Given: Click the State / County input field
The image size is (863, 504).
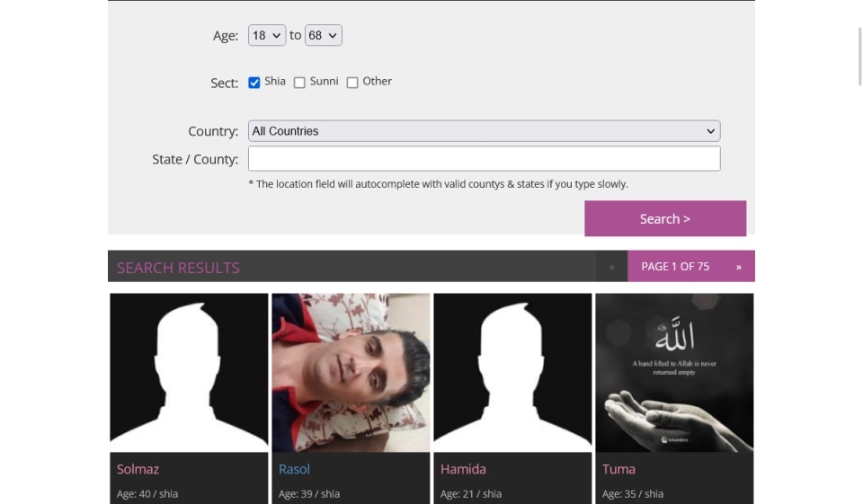Looking at the screenshot, I should 484,159.
